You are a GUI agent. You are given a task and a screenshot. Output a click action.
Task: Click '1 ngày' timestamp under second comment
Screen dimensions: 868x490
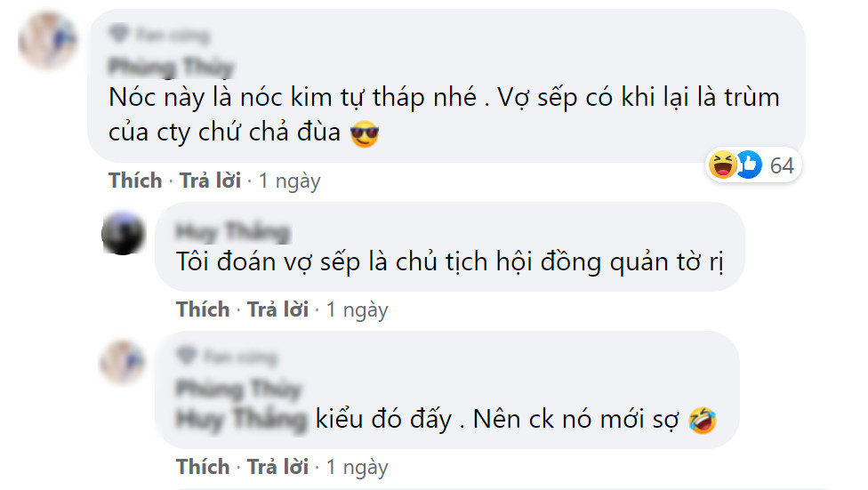(357, 310)
